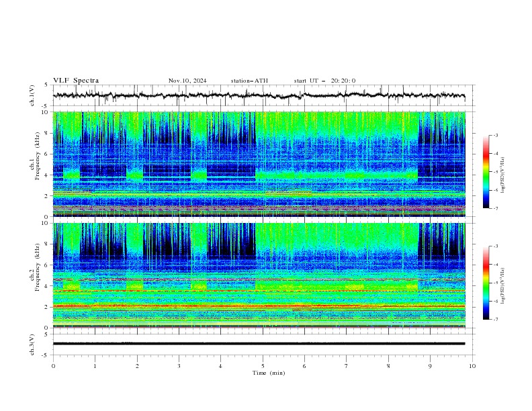Click the time axis tick label '10'

[472, 366]
